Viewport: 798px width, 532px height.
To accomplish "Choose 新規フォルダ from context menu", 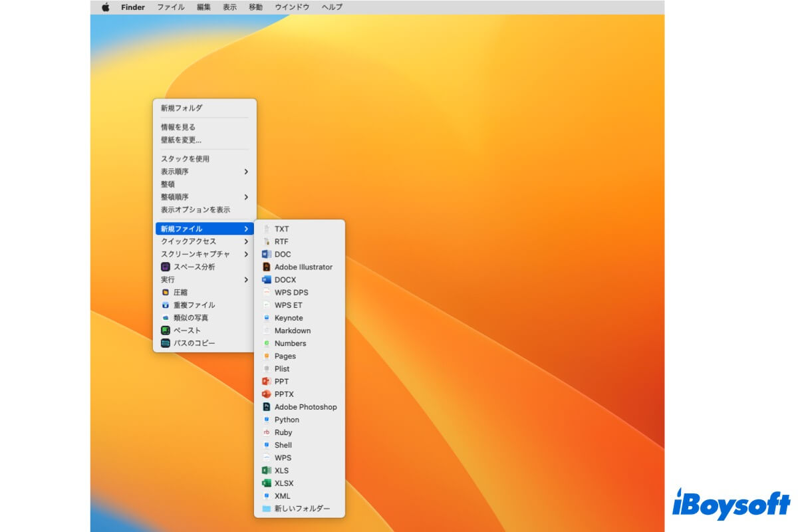I will pos(182,108).
